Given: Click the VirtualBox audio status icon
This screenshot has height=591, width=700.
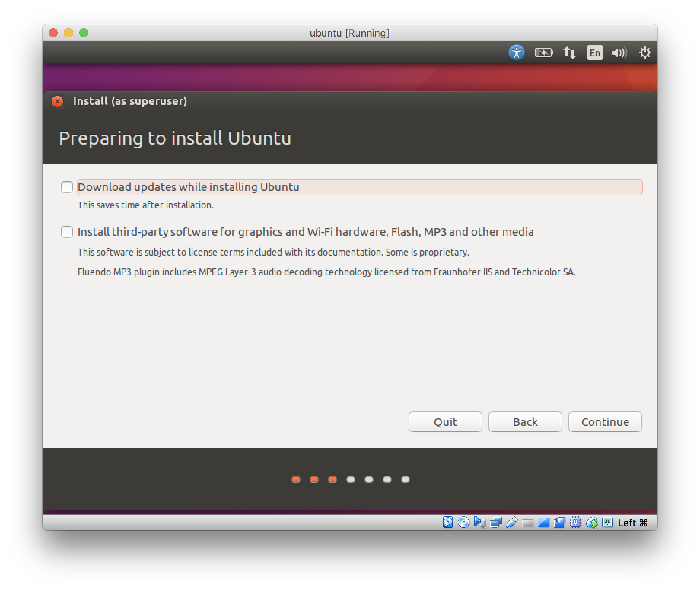Looking at the screenshot, I should tap(480, 523).
